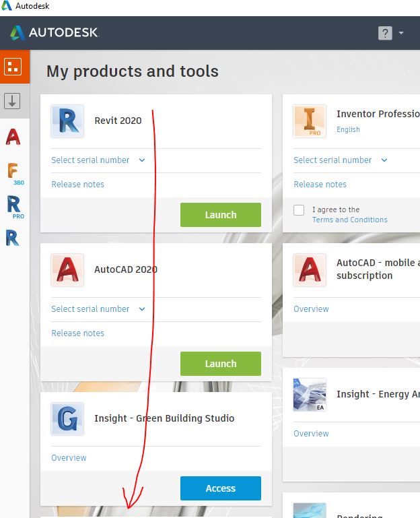Click the Autodesk logo in the header

tap(54, 33)
